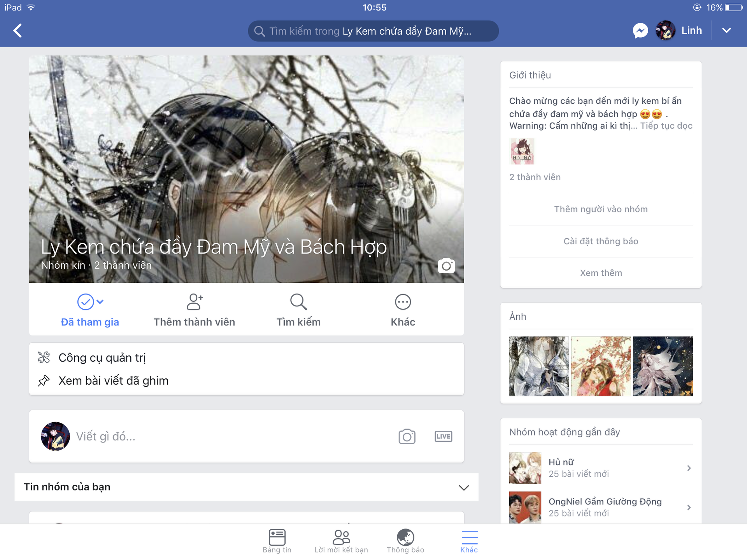Open the member avatar in Giới thiệu
Screen dimensions: 747x560
tap(522, 151)
